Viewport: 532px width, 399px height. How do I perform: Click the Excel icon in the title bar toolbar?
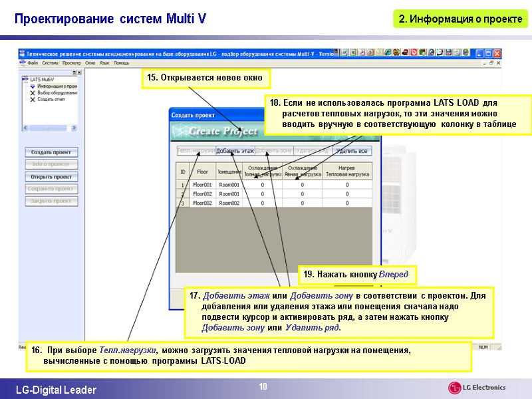(353, 53)
